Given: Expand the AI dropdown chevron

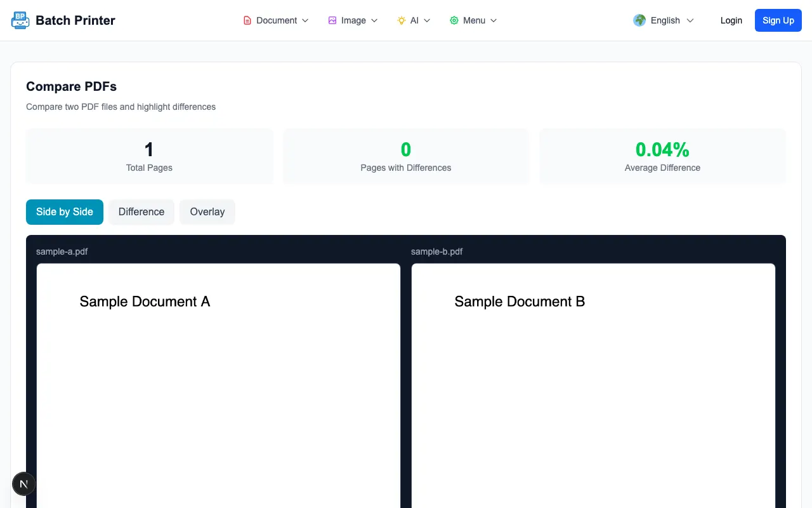Looking at the screenshot, I should (427, 20).
